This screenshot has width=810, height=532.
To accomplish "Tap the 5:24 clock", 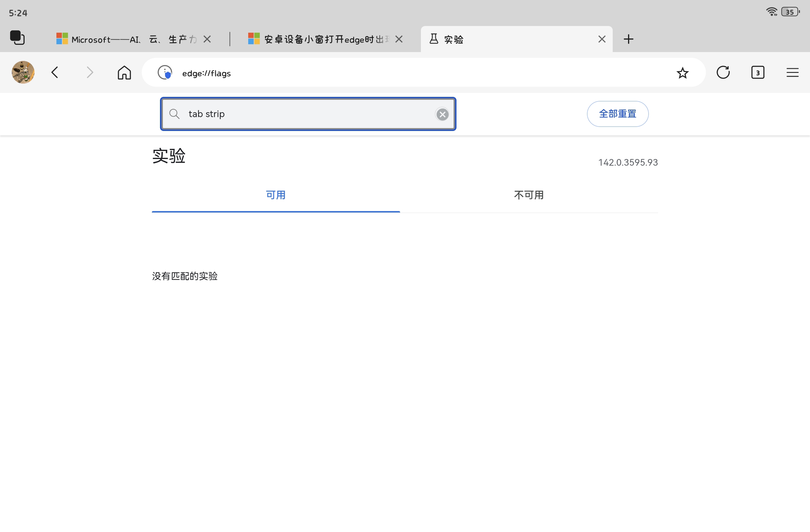I will click(x=18, y=13).
